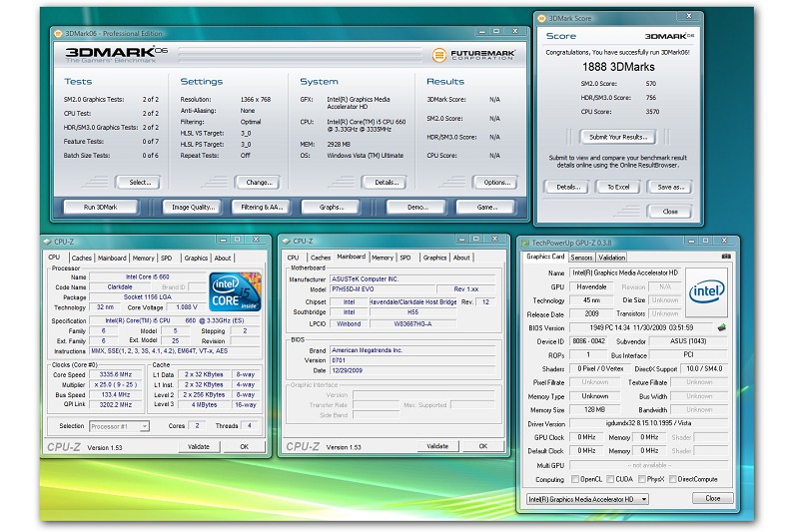799x532 pixels.
Task: Click the title icon of the CPU-Z Mainboard window
Action: tap(286, 242)
